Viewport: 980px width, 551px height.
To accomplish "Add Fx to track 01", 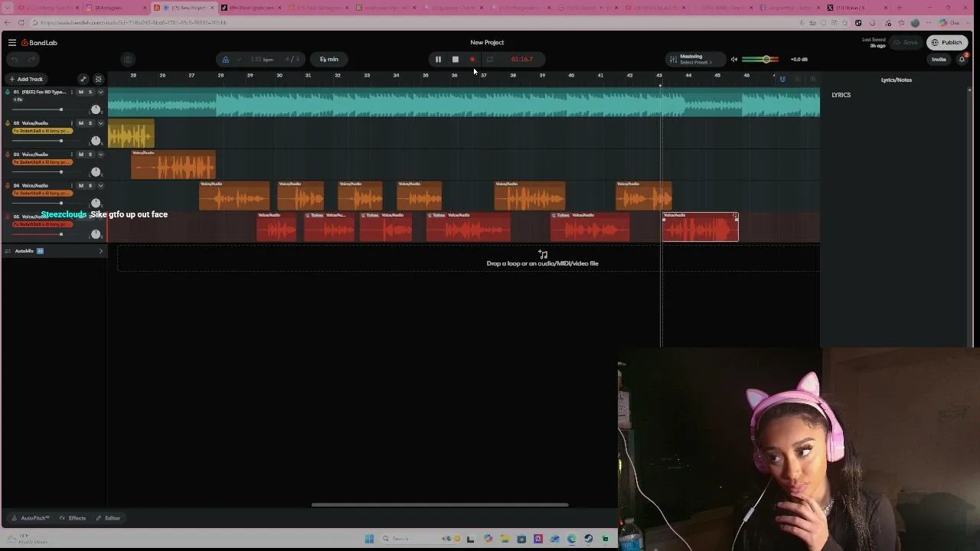I will pyautogui.click(x=18, y=99).
